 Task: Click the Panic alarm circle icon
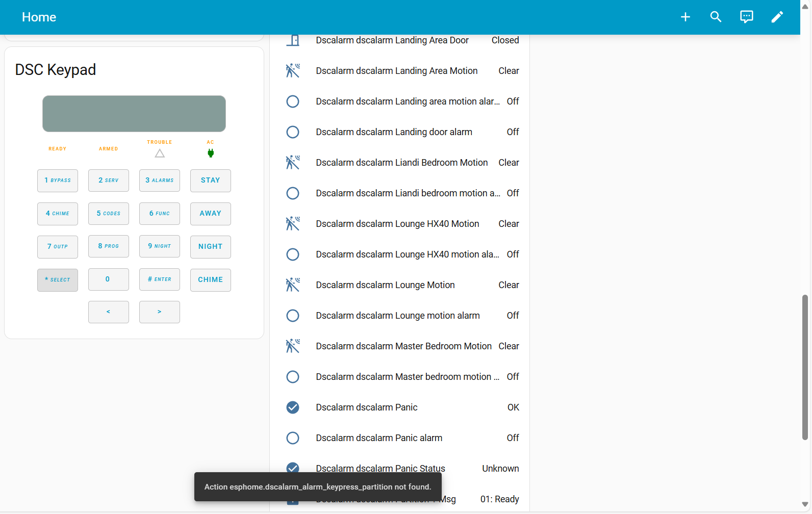293,438
